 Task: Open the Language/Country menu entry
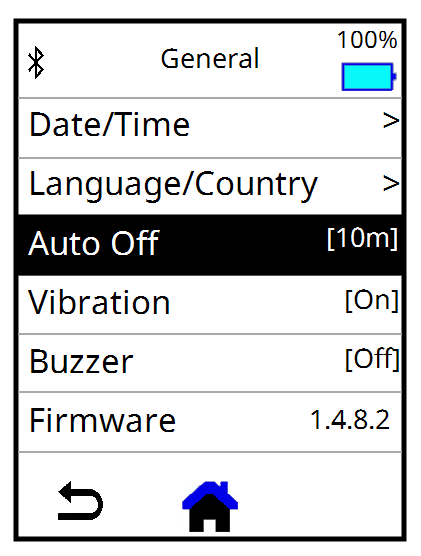click(x=210, y=186)
